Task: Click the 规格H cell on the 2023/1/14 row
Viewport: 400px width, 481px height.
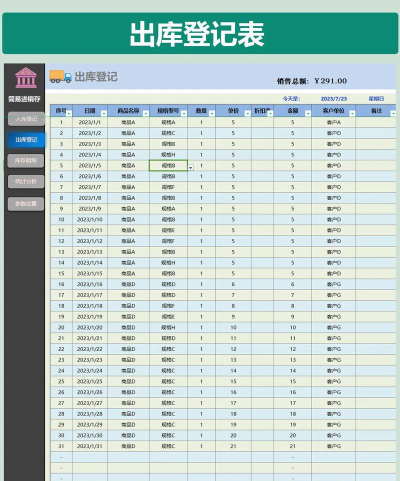Action: (x=168, y=263)
